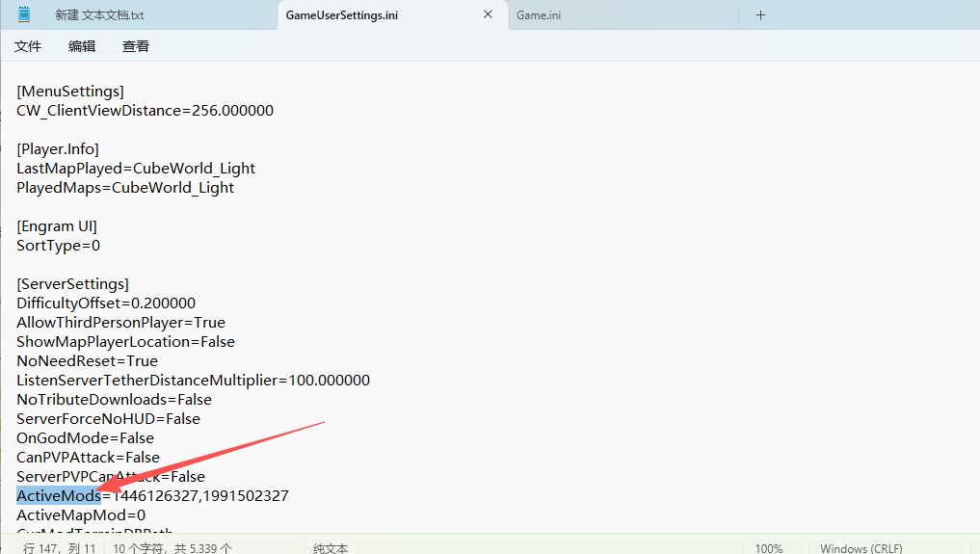This screenshot has height=554, width=980.
Task: Click the highlighted ActiveMods text
Action: pos(58,495)
